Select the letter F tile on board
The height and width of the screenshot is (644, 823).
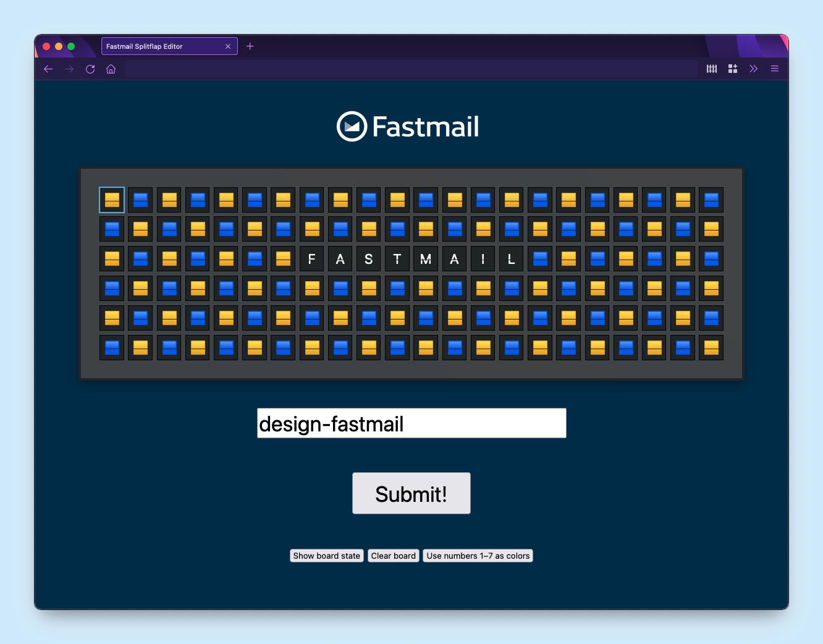[312, 259]
